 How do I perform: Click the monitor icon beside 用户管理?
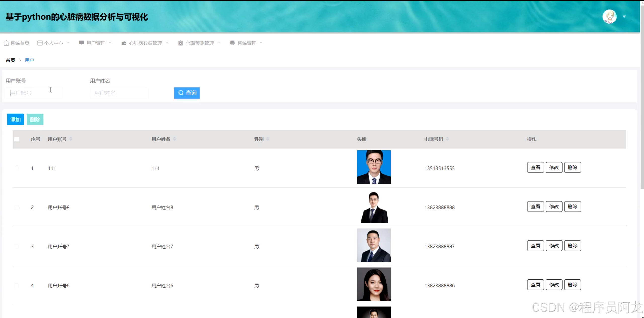coord(81,43)
